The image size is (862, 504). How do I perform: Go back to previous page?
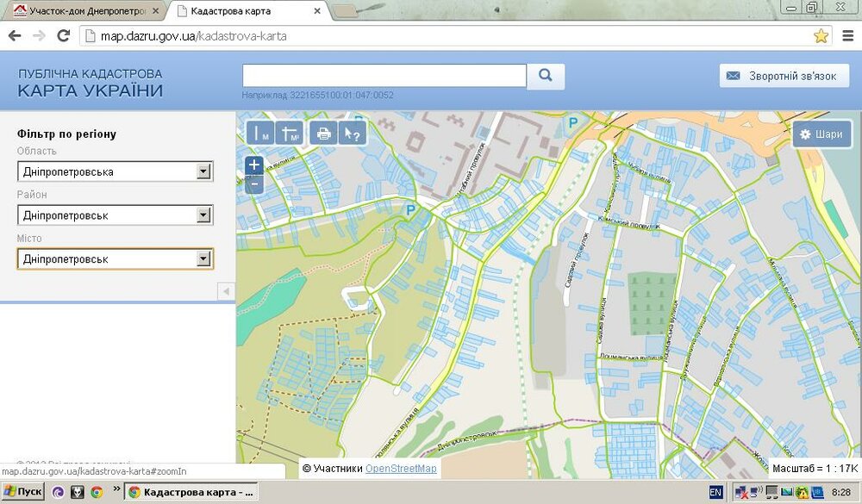click(x=15, y=36)
